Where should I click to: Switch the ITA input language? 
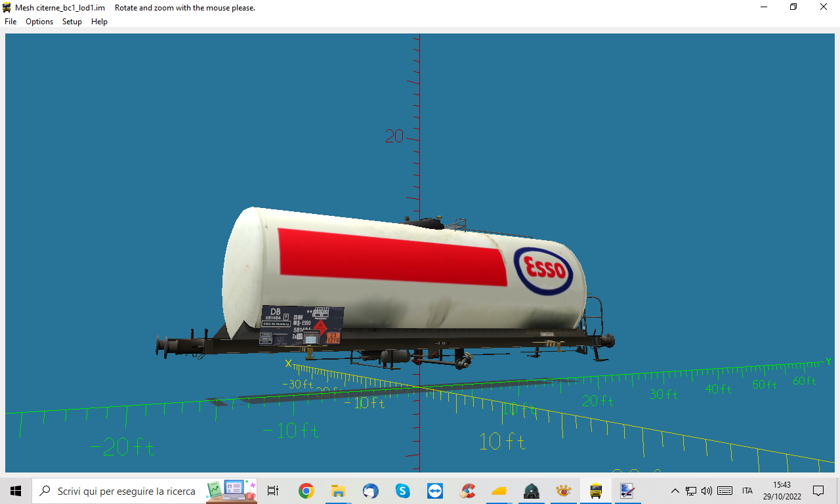pyautogui.click(x=747, y=491)
